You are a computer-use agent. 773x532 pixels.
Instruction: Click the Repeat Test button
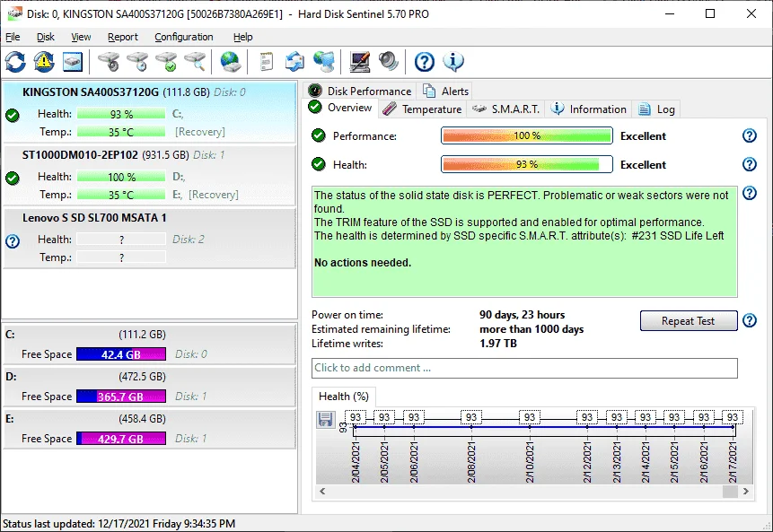coord(689,320)
